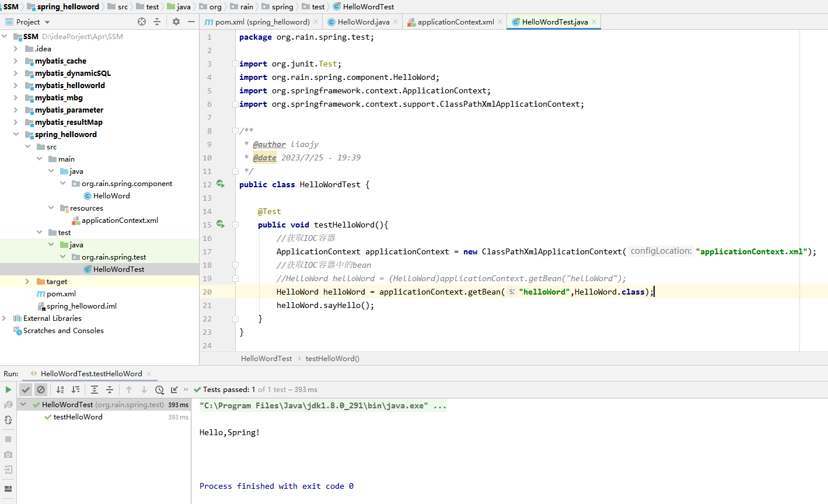This screenshot has width=828, height=504.
Task: Open pom.xml in project tree
Action: pyautogui.click(x=61, y=294)
